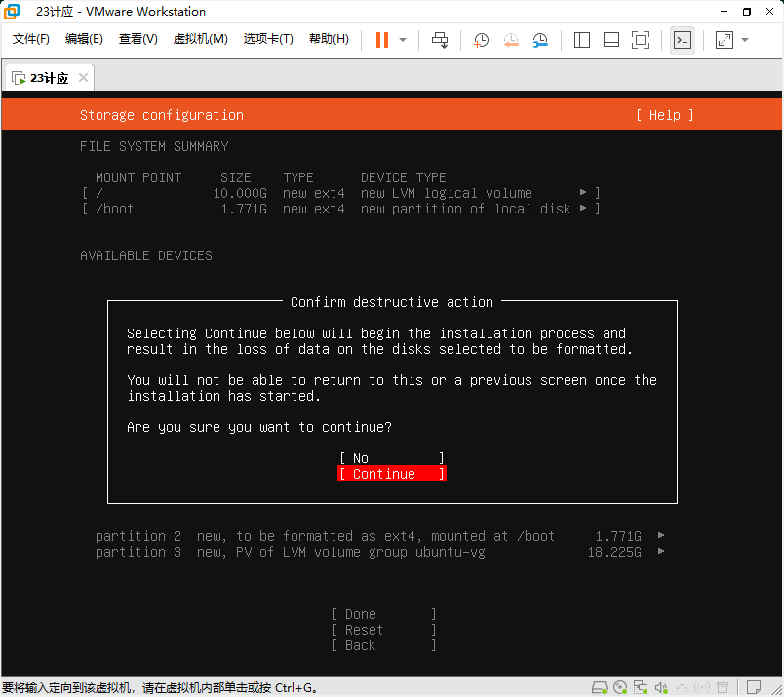Click the 1.771G size in the /boot summary row
The height and width of the screenshot is (697, 784).
click(244, 209)
